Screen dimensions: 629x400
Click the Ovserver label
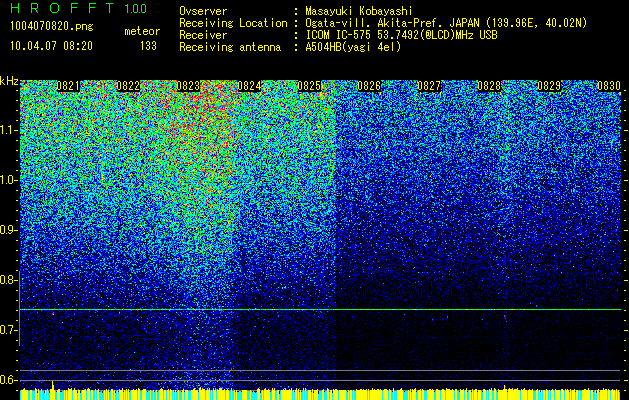point(203,11)
